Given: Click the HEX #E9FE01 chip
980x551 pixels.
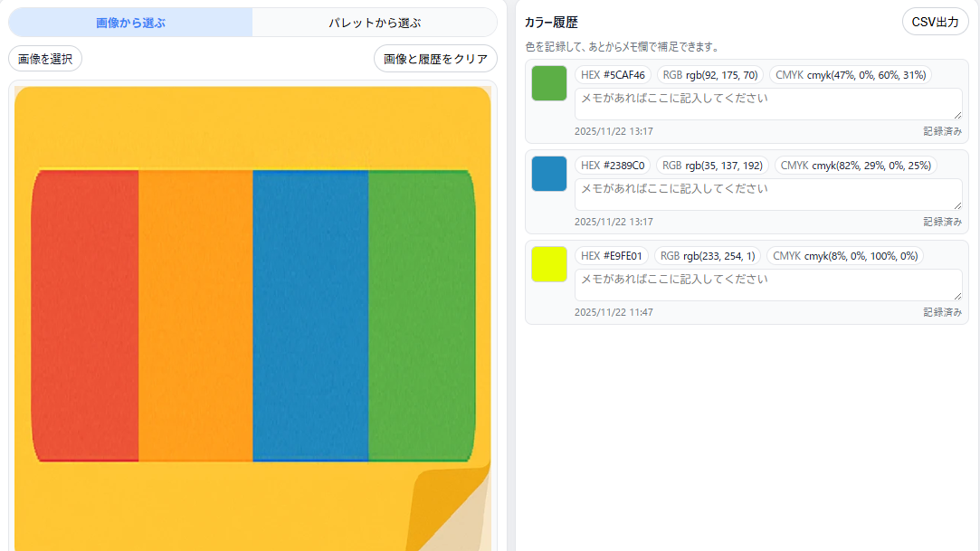Looking at the screenshot, I should pos(612,256).
